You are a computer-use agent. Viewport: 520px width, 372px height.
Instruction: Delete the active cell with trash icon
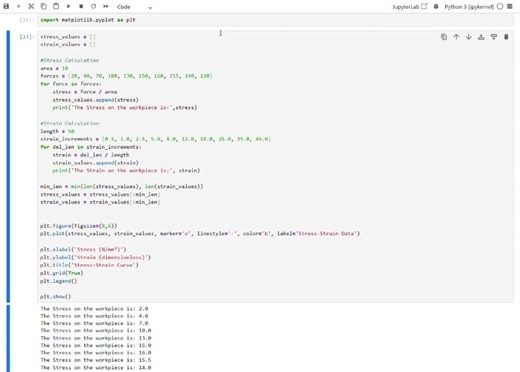coord(506,37)
